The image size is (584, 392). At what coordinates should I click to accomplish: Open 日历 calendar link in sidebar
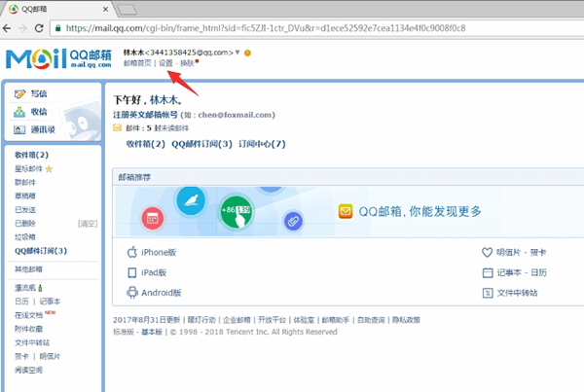(21, 302)
